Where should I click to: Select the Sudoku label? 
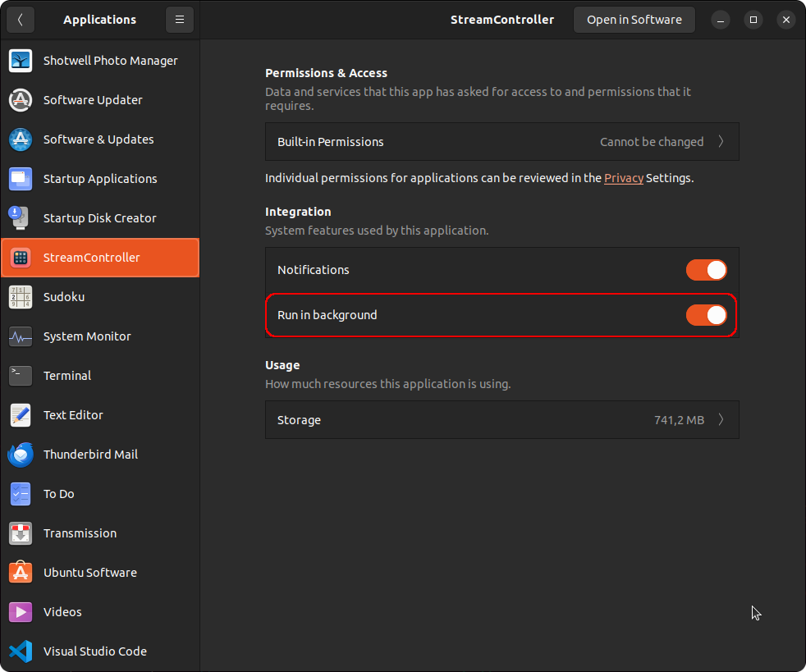point(64,297)
